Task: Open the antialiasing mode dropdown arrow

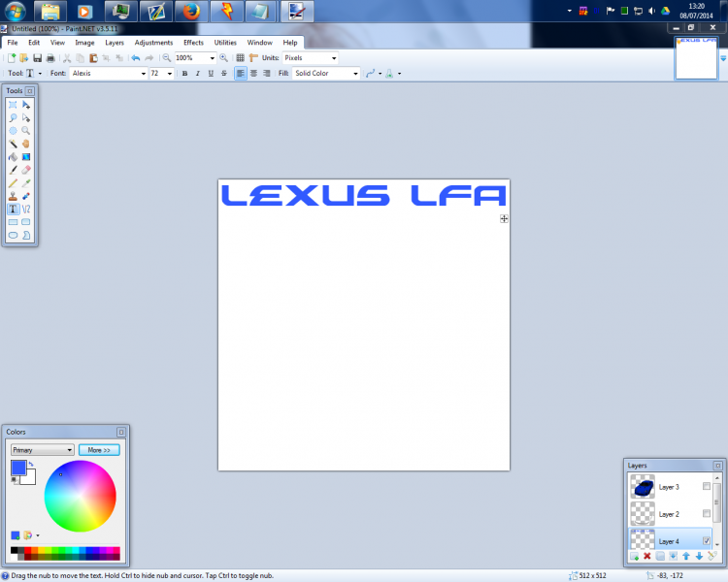Action: (380, 74)
